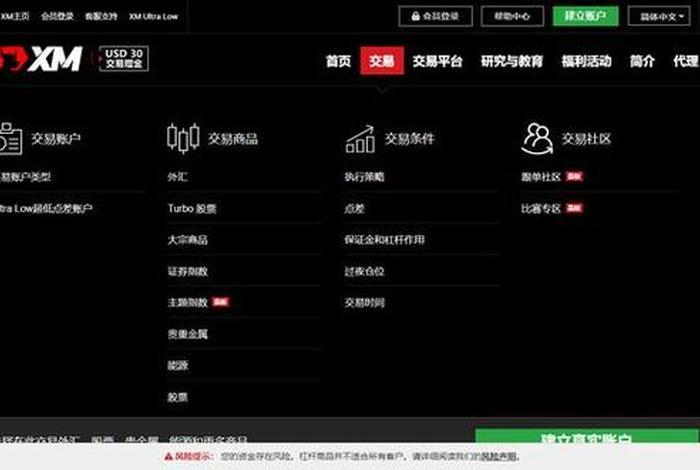
Task: Open the 代理 menu at far right
Action: click(x=686, y=61)
